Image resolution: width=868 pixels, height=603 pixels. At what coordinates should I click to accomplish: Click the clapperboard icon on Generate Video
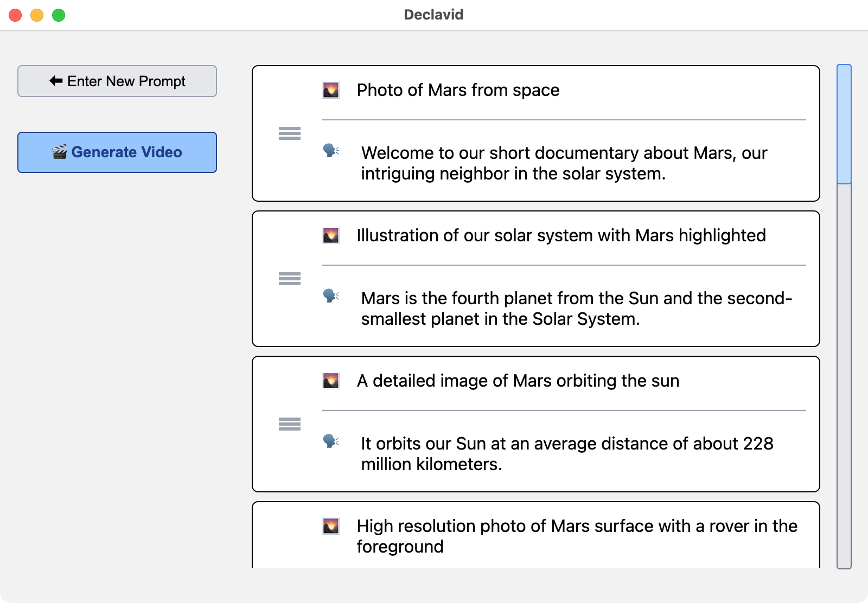pos(60,152)
